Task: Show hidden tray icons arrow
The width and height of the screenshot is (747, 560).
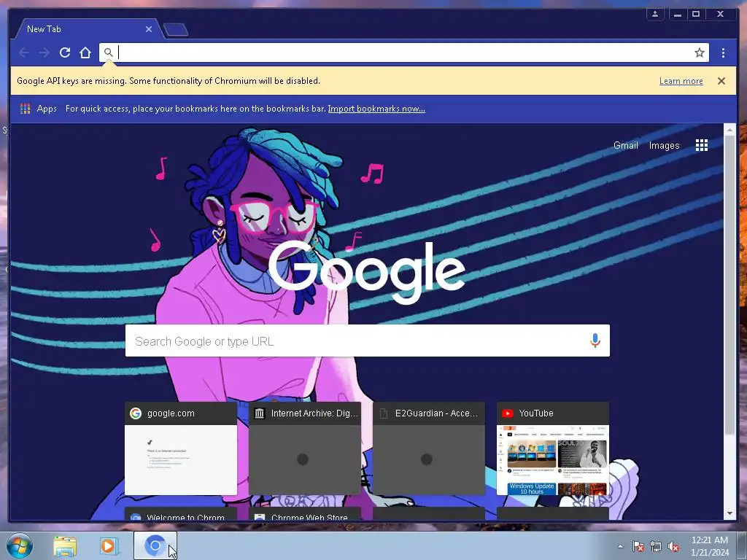Action: tap(620, 546)
